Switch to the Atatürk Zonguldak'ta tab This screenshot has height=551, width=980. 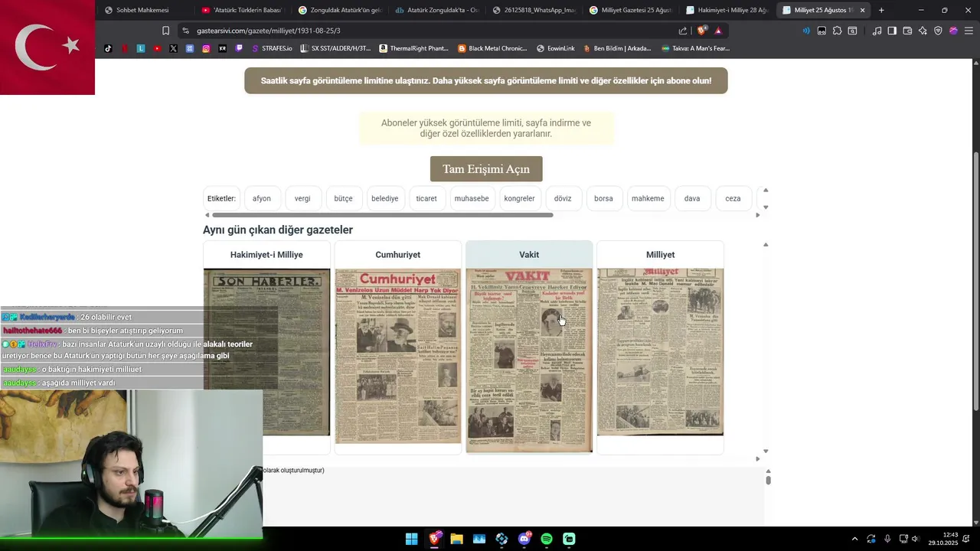click(437, 10)
